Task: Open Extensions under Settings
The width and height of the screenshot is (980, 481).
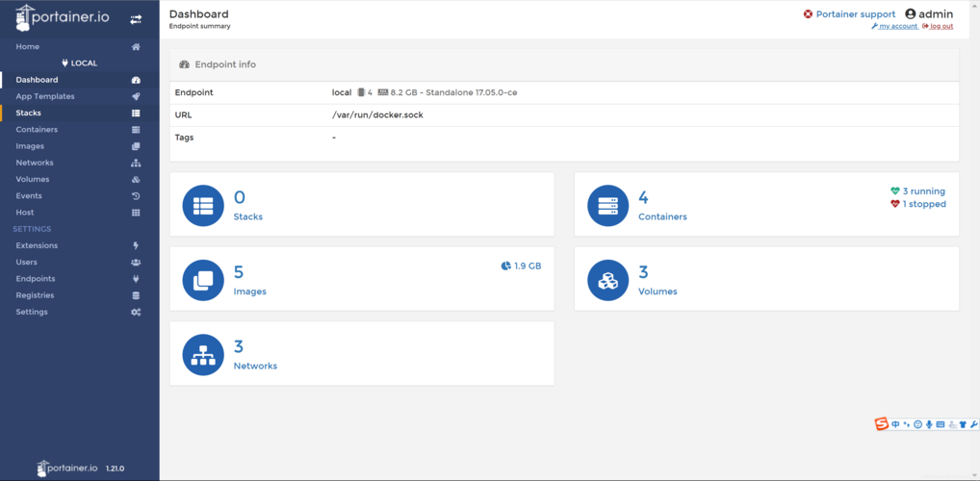Action: (x=37, y=245)
